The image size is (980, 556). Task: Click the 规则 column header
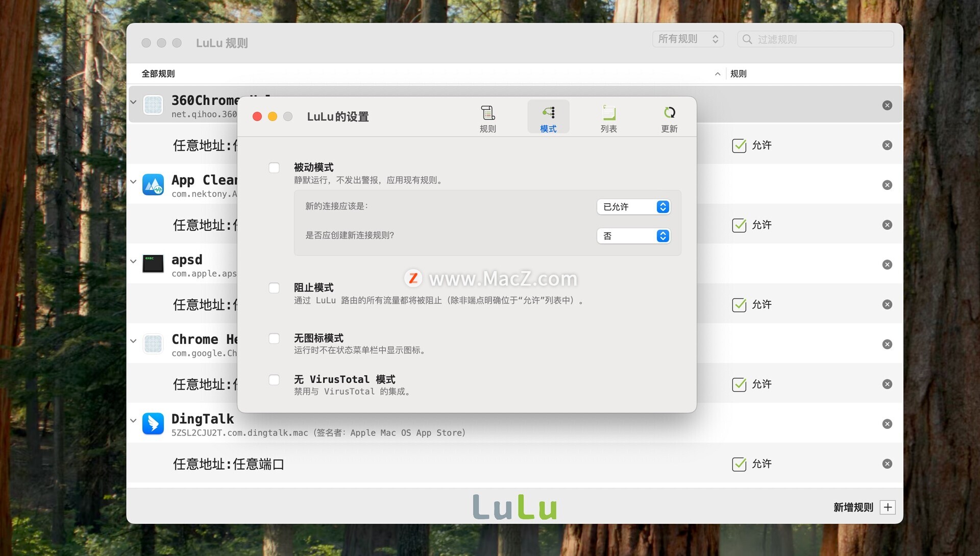click(739, 74)
